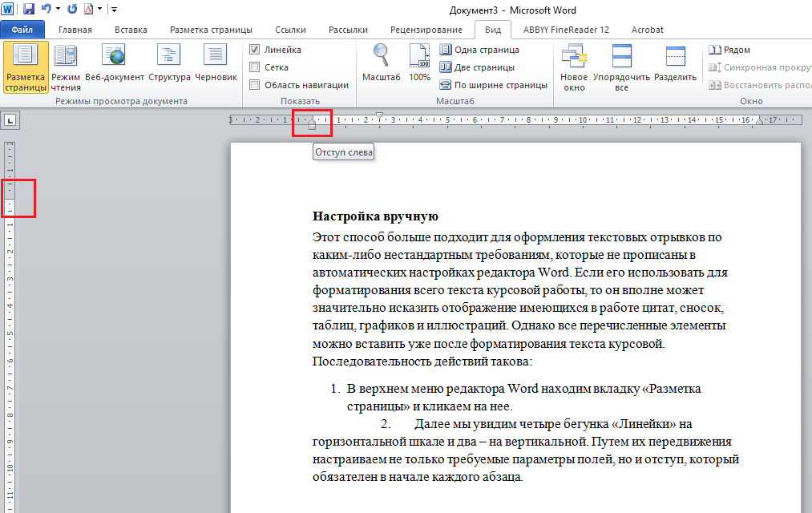Image resolution: width=812 pixels, height=513 pixels.
Task: Open the Undo history dropdown arrow
Action: point(58,9)
